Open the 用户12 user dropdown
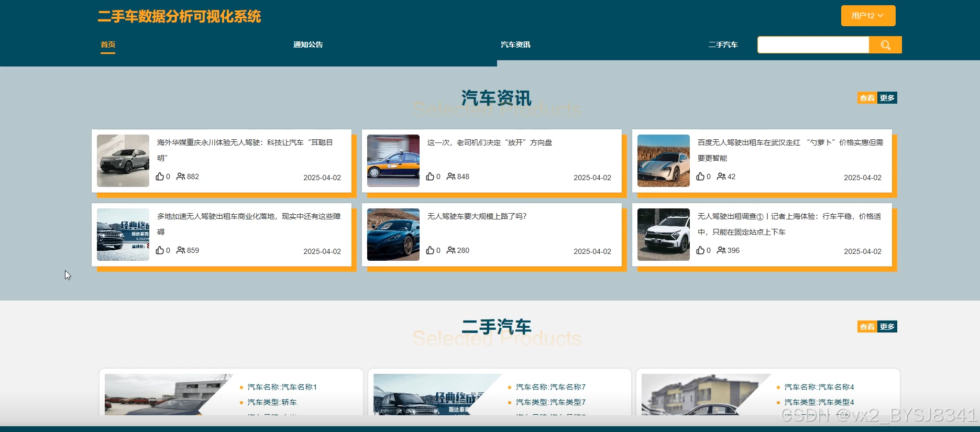 868,16
